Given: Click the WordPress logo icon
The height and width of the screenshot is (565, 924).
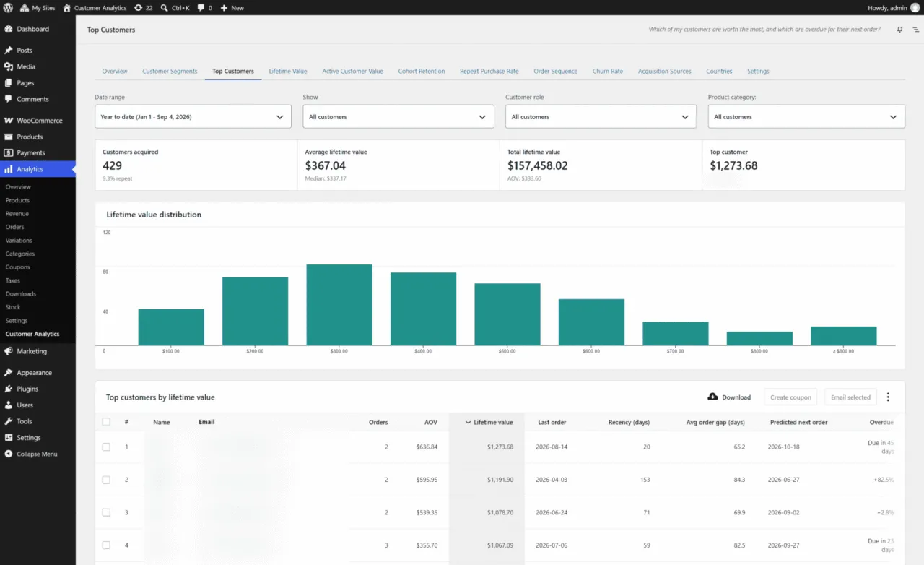Looking at the screenshot, I should click(8, 8).
